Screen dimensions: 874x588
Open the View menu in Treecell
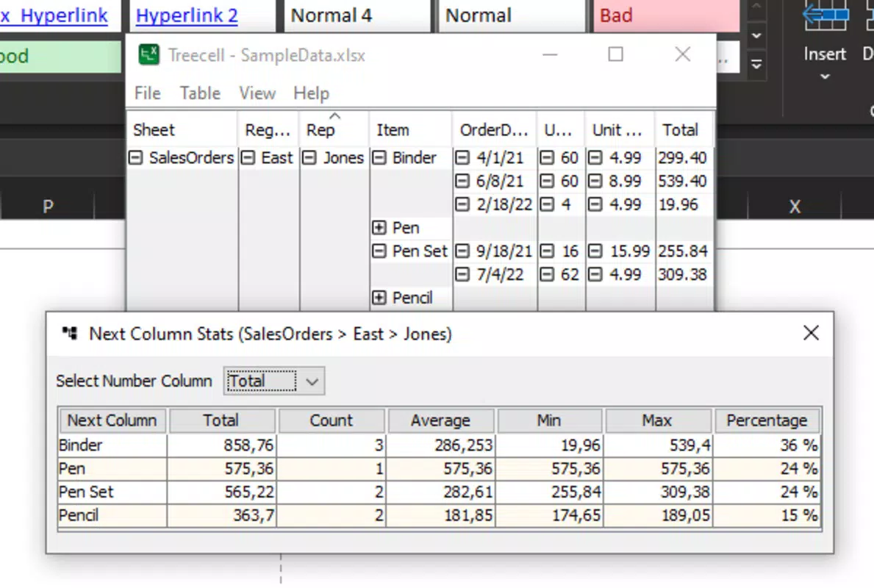point(257,93)
